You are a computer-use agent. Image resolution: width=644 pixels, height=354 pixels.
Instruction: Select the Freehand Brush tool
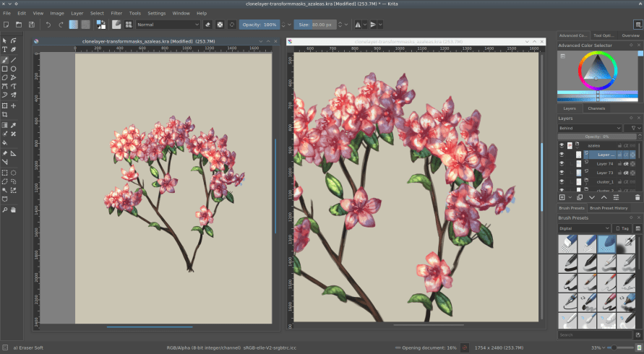[4, 60]
